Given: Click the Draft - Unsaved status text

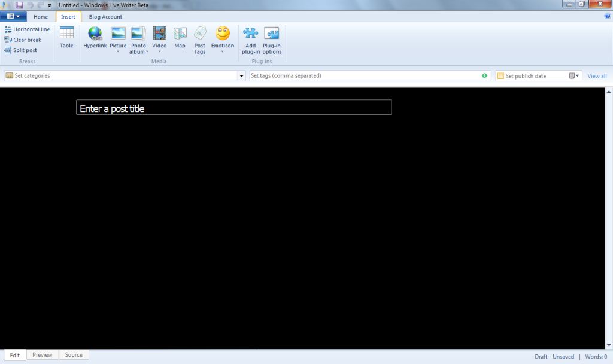Looking at the screenshot, I should point(554,357).
